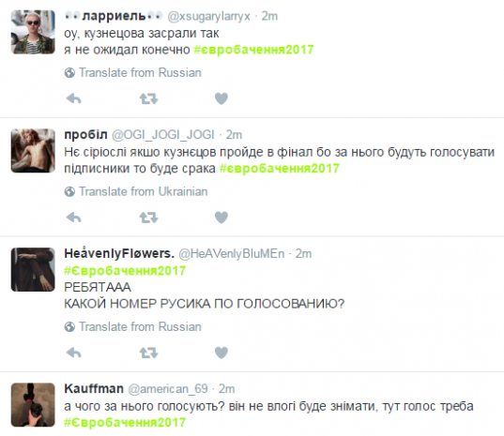
Task: Retweet the HeavenlyFlowers tweet
Action: pos(148,353)
